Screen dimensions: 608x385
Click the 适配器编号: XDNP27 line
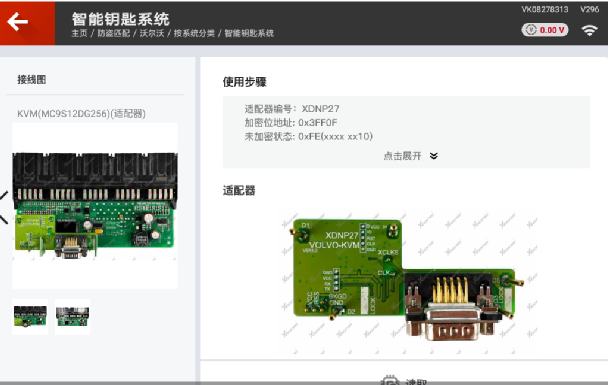(292, 109)
